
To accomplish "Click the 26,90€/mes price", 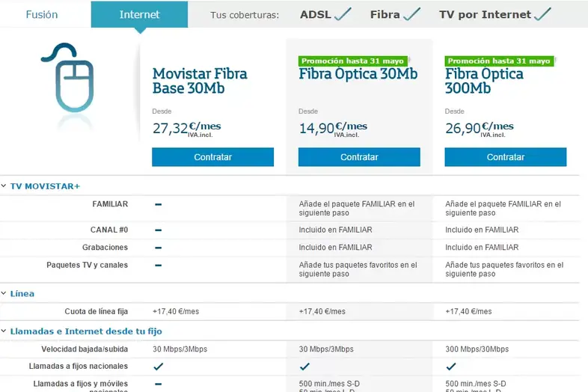I will [x=480, y=129].
